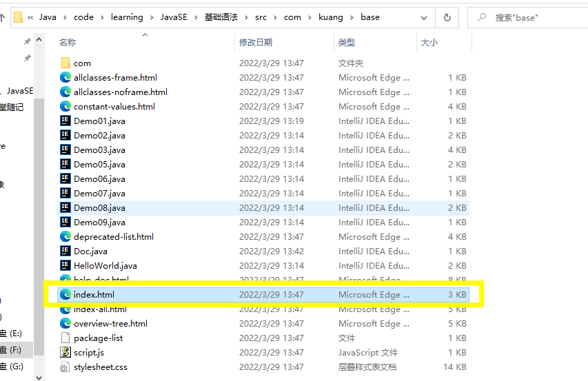588x381 pixels.
Task: Click the IntelliJ icon next to Demo03.java
Action: click(x=65, y=150)
